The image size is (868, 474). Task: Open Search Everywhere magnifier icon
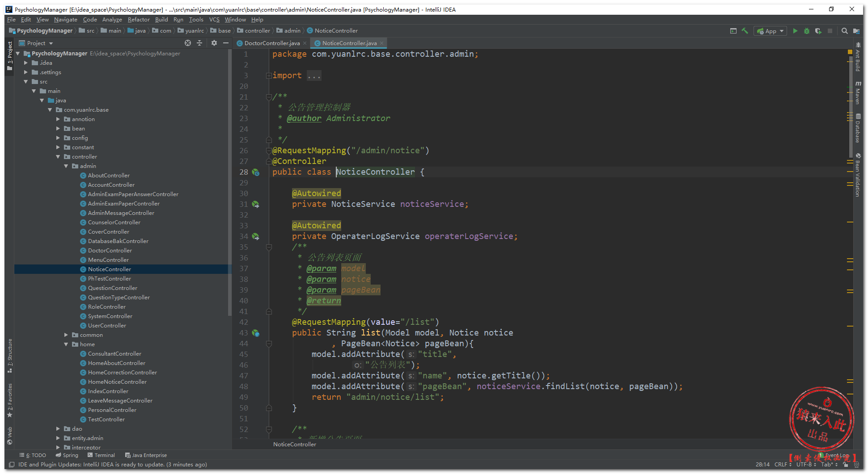[844, 31]
